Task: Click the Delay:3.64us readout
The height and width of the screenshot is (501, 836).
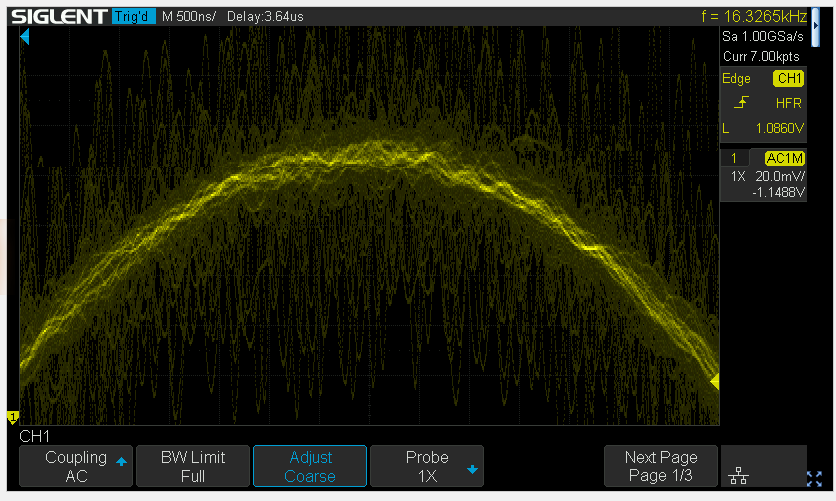Action: (x=265, y=17)
